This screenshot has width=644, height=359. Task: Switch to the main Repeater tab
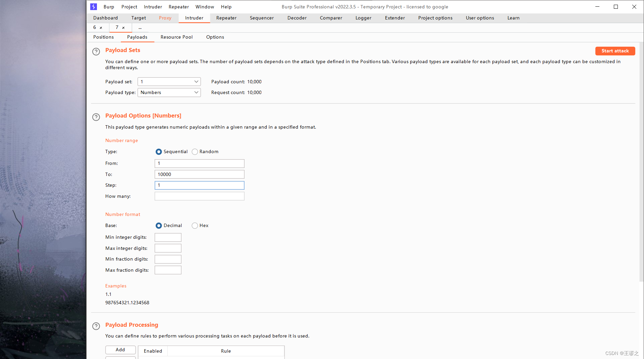(226, 18)
